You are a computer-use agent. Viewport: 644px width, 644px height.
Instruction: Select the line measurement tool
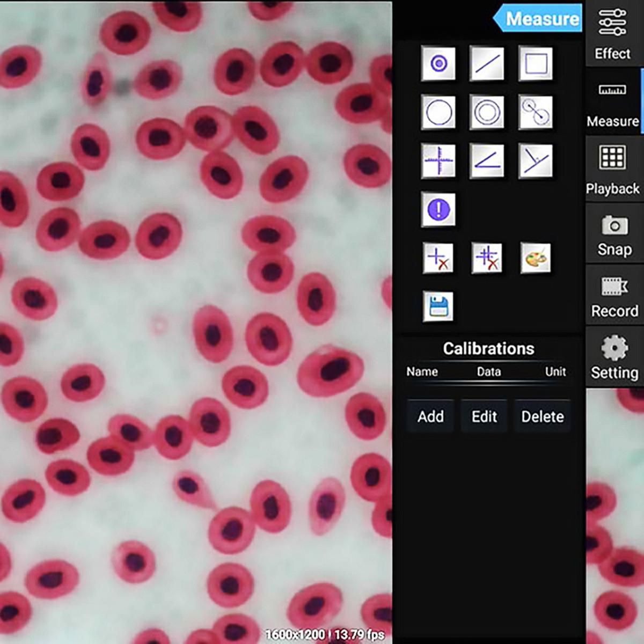coord(487,64)
